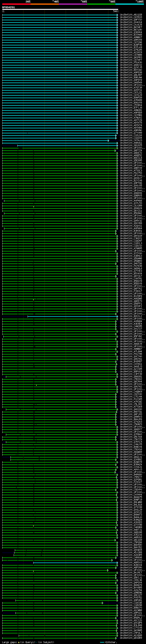Select the UniRef100_P02365 entry
This screenshot has width=146, height=644.
point(131,399)
